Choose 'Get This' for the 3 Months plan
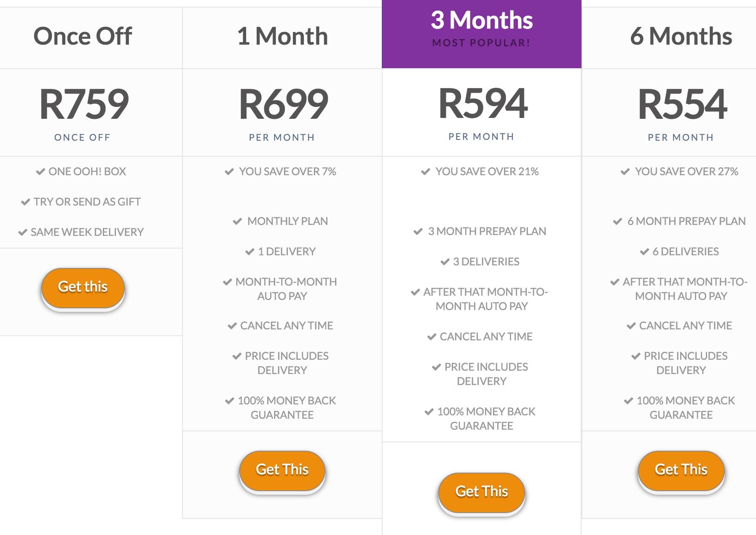This screenshot has width=756, height=535. tap(482, 492)
